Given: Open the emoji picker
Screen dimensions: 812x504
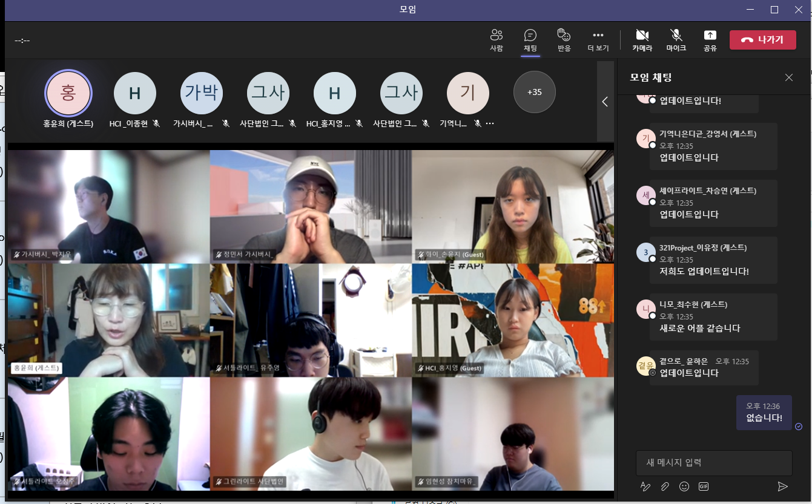Looking at the screenshot, I should point(684,486).
